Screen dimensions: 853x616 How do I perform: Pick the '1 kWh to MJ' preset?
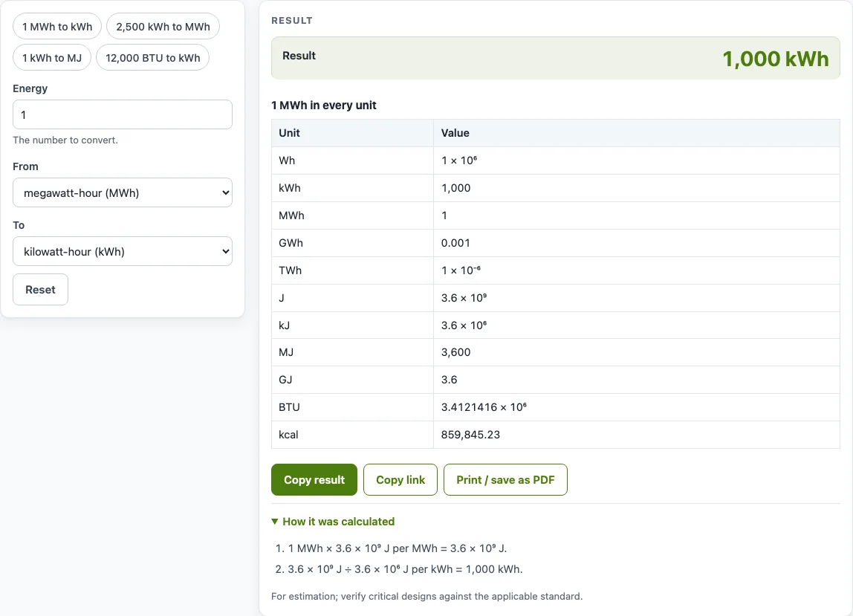tap(52, 58)
